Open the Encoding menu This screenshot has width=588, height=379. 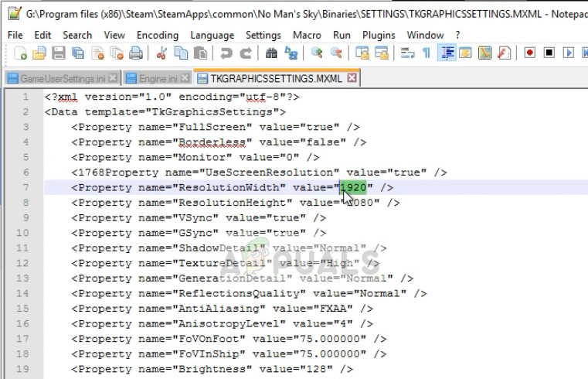click(158, 36)
